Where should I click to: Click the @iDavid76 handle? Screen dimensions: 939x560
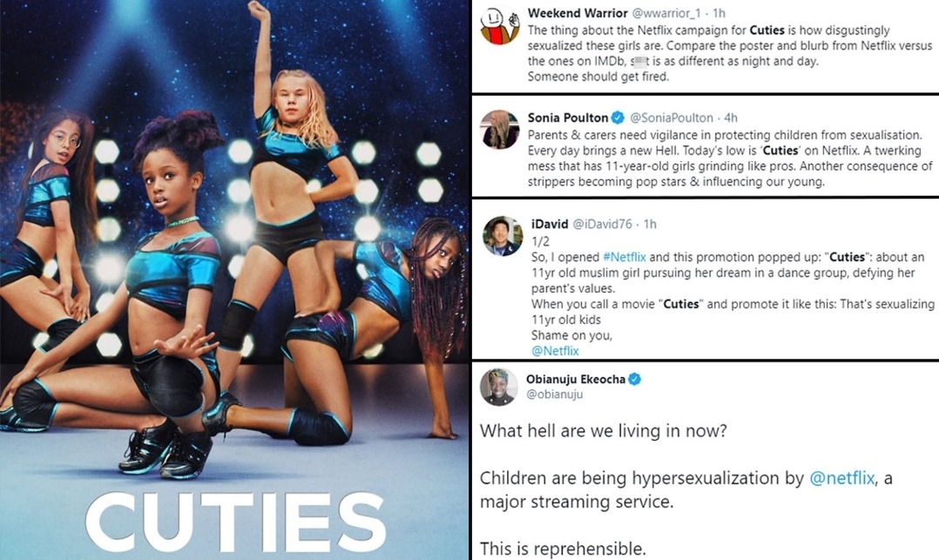point(603,224)
